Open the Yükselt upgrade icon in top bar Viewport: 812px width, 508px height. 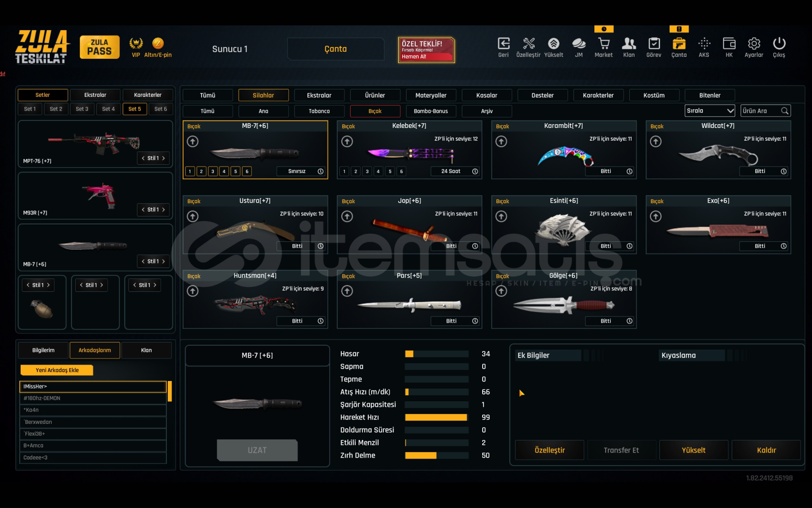(554, 44)
